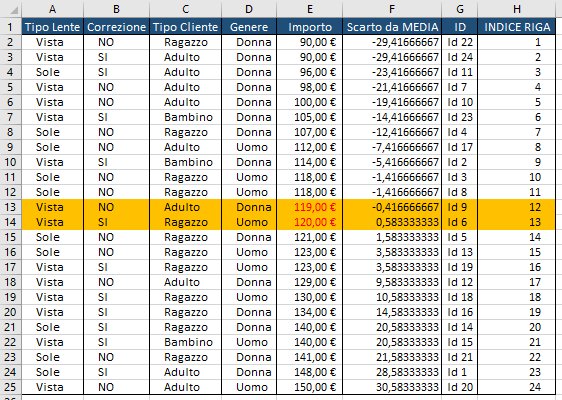Click the Tipo Lente header cell
Image resolution: width=562 pixels, height=400 pixels.
52,27
